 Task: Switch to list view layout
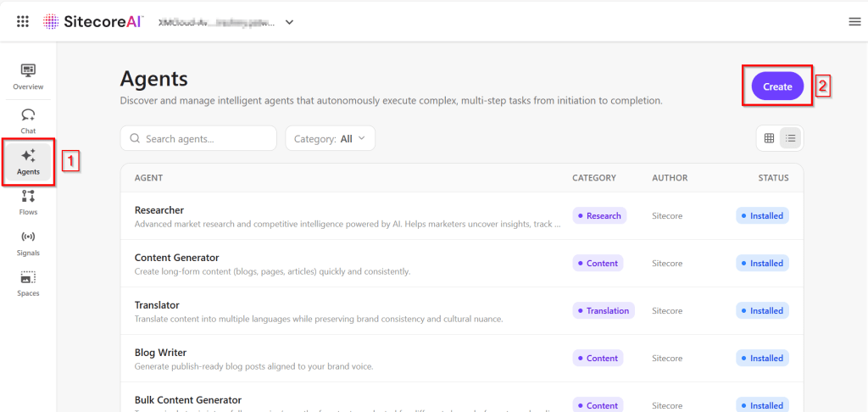[790, 138]
